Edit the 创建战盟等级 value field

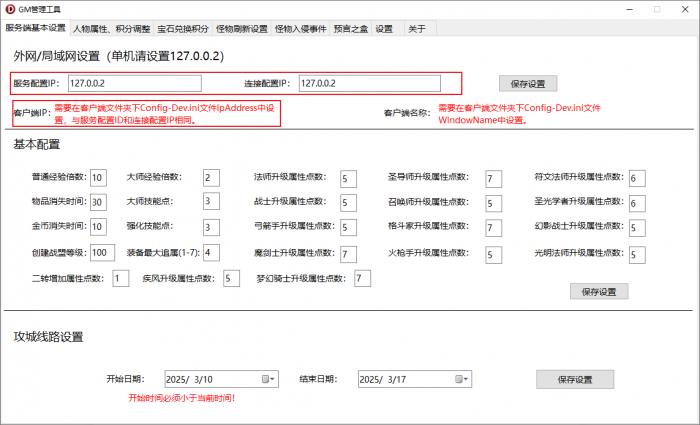102,253
